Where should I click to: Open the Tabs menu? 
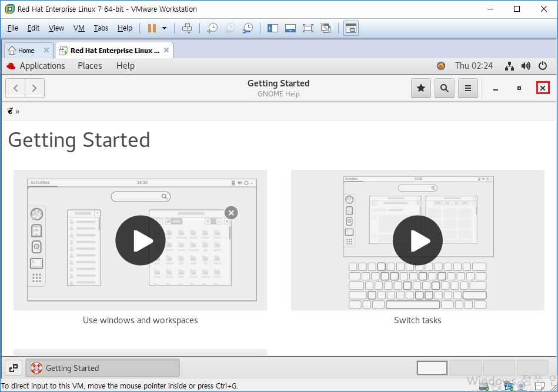click(x=101, y=28)
